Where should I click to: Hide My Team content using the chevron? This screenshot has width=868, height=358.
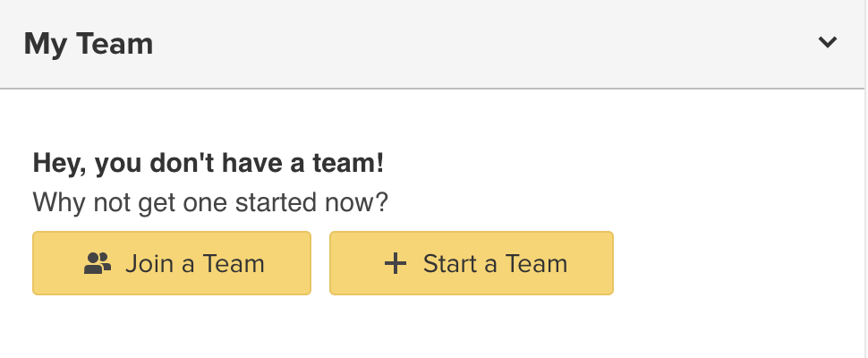click(x=828, y=42)
